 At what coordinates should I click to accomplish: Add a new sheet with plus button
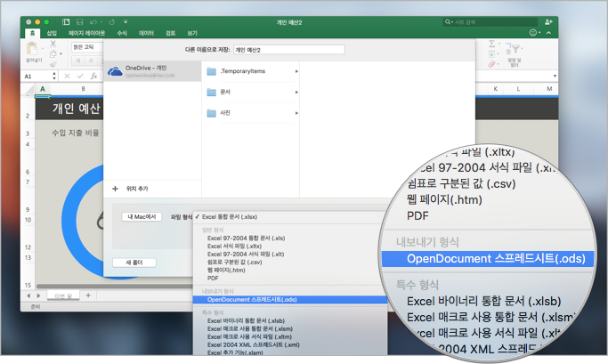click(x=88, y=295)
